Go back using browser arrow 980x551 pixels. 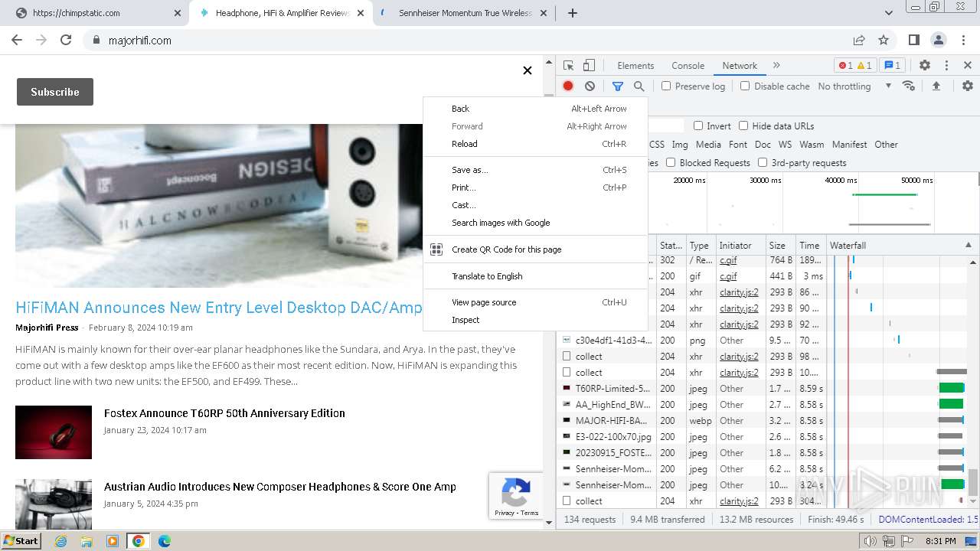point(17,40)
